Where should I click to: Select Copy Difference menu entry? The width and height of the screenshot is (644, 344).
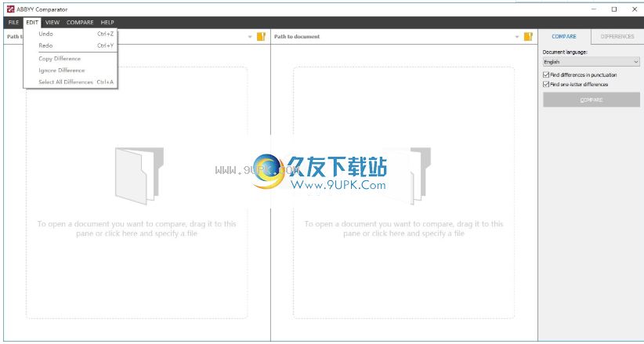[x=71, y=59]
